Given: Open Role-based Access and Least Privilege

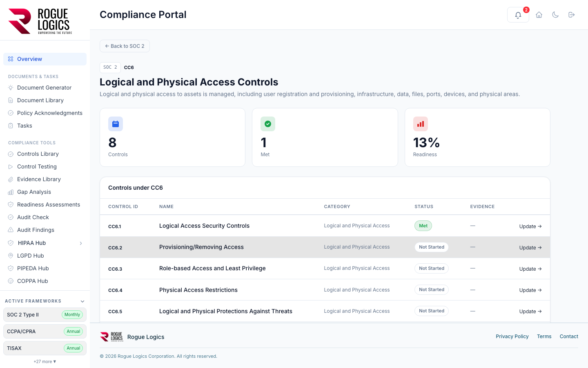Looking at the screenshot, I should point(212,268).
